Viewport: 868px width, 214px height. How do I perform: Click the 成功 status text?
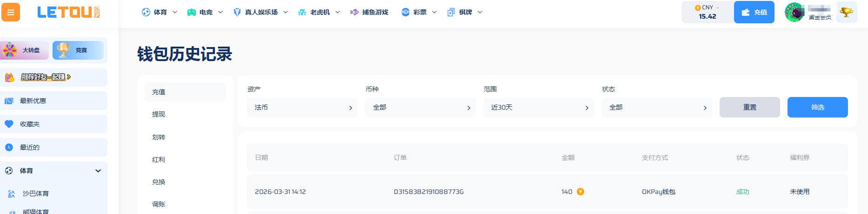742,192
